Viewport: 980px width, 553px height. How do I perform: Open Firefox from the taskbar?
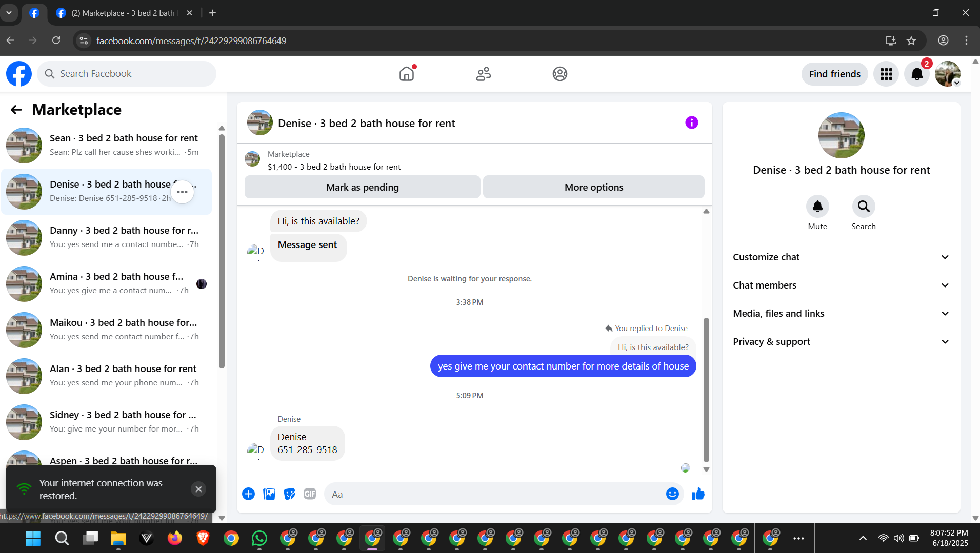(x=175, y=538)
